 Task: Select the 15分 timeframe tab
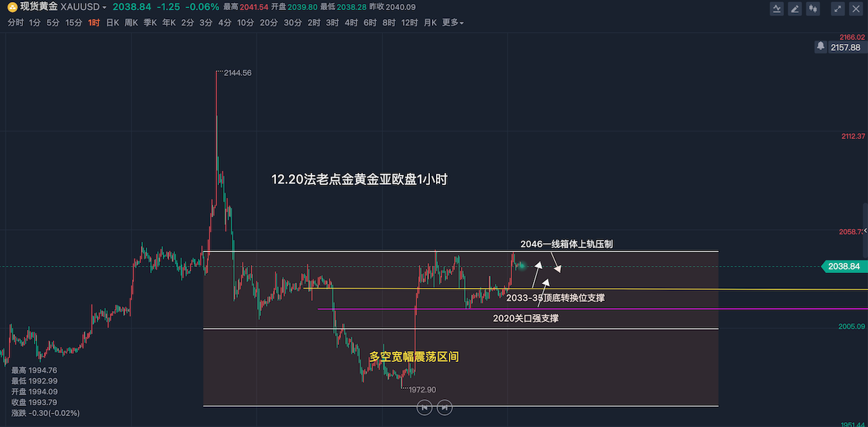pos(74,22)
